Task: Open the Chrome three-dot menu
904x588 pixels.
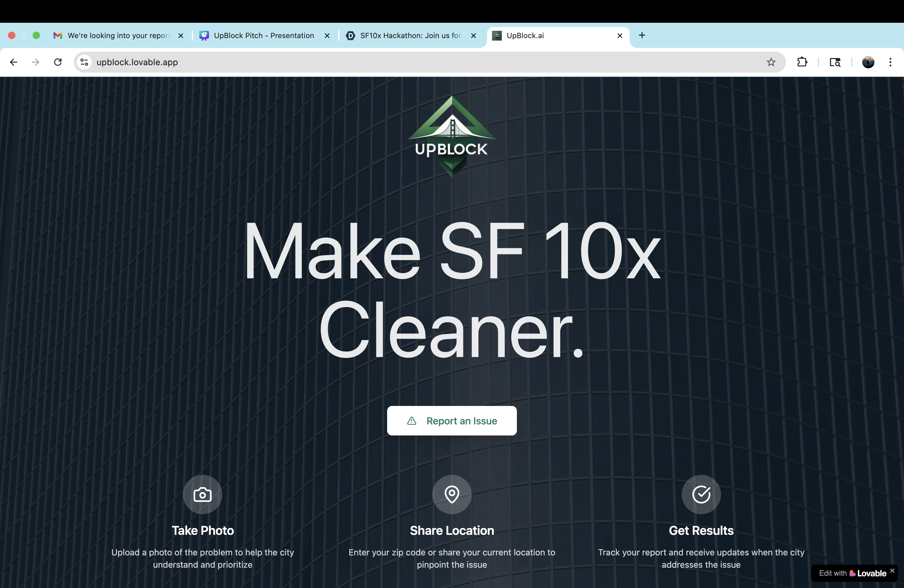Action: point(890,62)
